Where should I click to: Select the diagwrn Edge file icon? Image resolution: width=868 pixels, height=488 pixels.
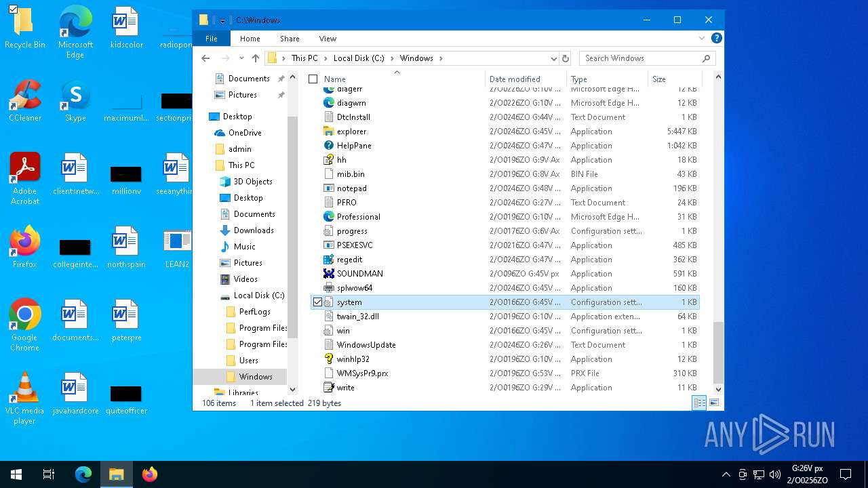pyautogui.click(x=329, y=103)
